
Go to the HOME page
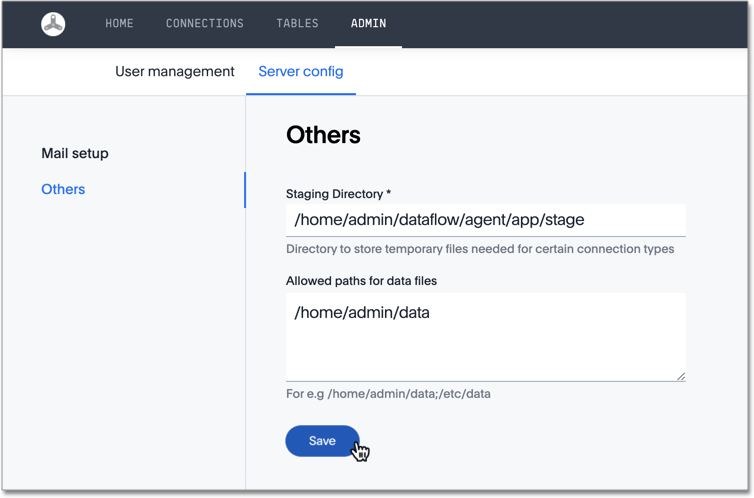point(119,24)
